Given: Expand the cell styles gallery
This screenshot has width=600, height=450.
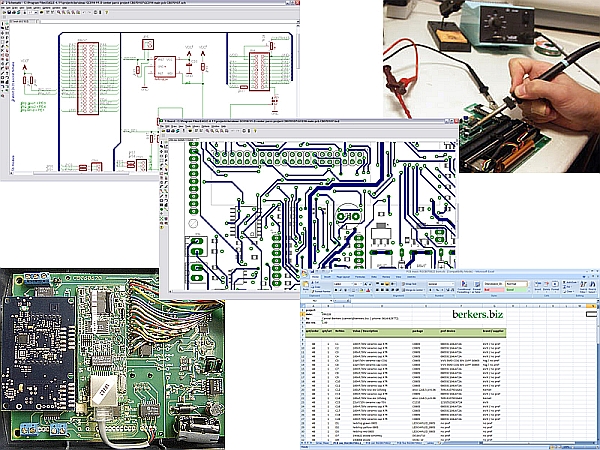Looking at the screenshot, I should [x=529, y=291].
